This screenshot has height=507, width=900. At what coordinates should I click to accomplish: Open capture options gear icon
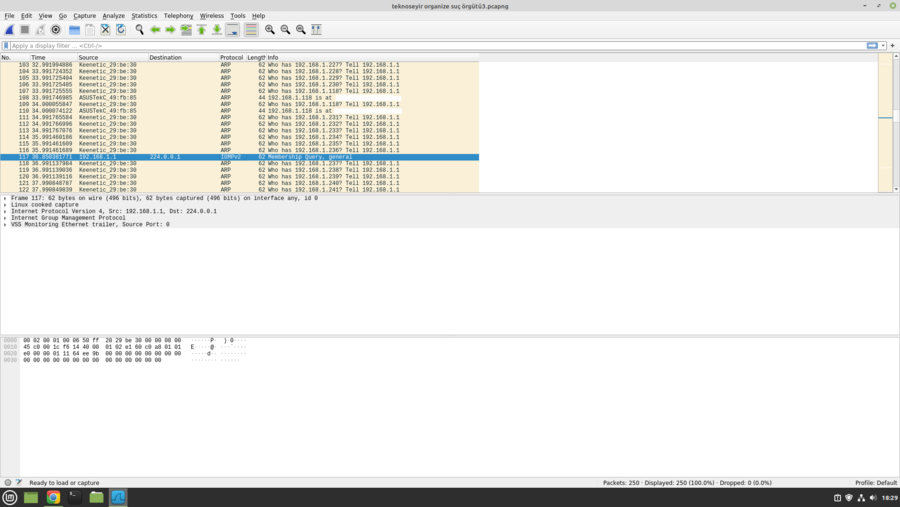pos(56,30)
